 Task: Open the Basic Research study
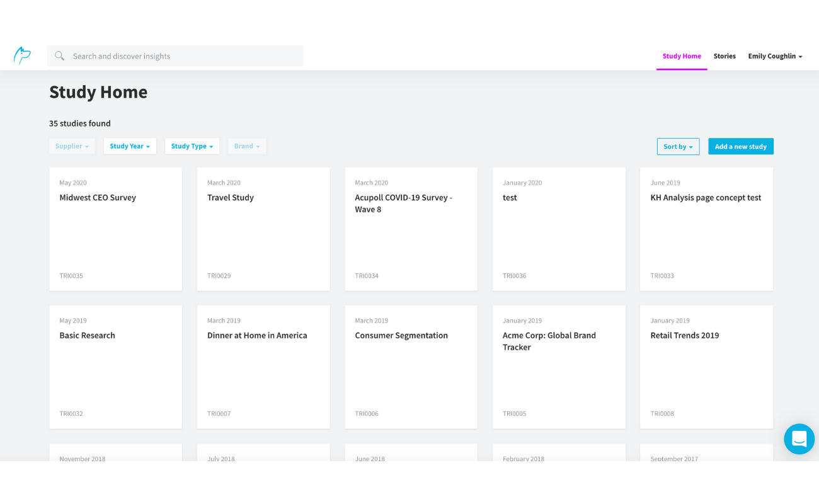point(116,367)
